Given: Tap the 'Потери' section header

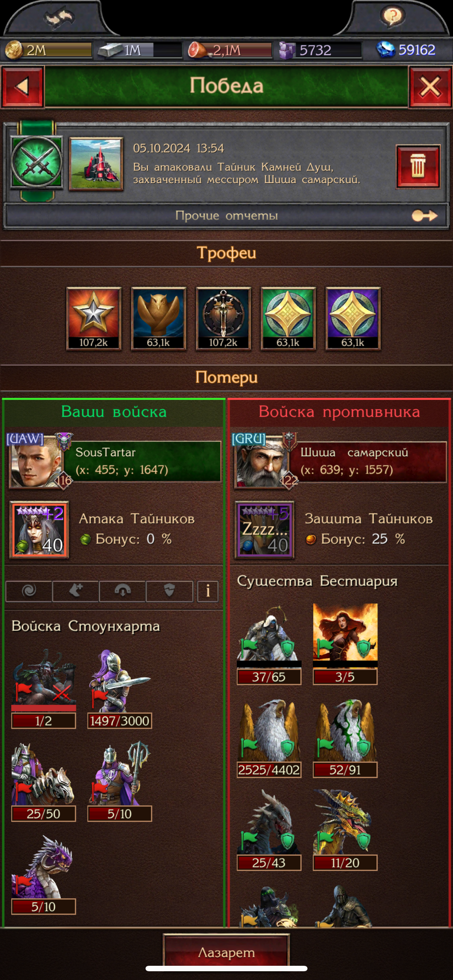Looking at the screenshot, I should [x=226, y=377].
